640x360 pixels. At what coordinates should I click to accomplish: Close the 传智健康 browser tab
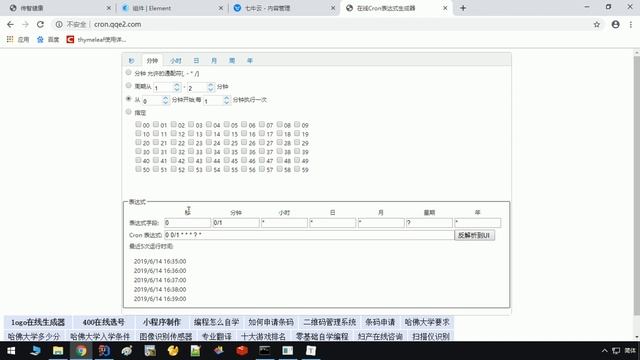point(109,8)
